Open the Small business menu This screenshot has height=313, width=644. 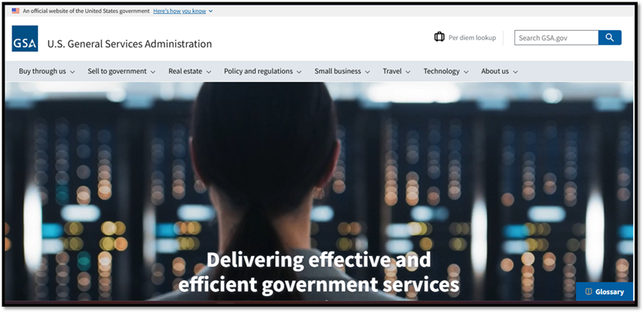coord(342,71)
